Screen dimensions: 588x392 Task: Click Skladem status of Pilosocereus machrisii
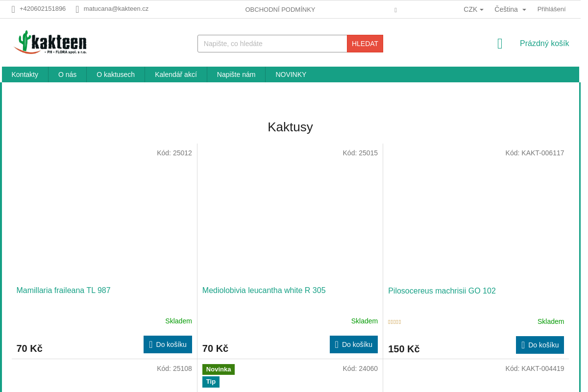[x=551, y=321]
